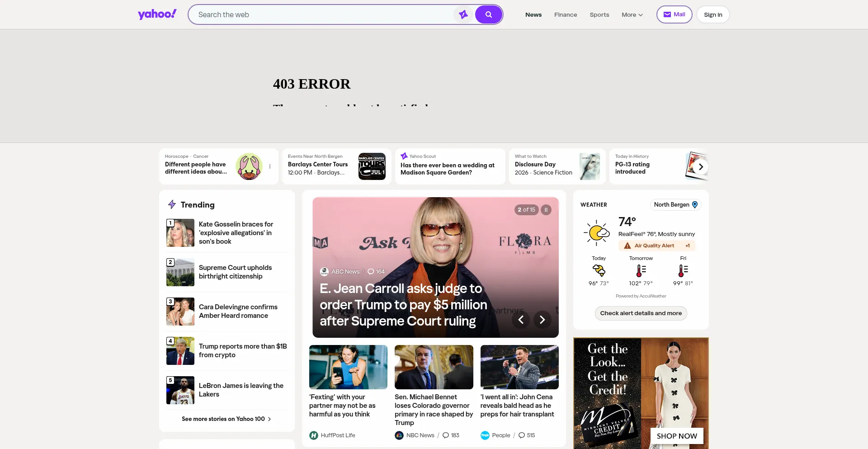Open the John Cena bald head article
The image size is (868, 449).
click(517, 406)
